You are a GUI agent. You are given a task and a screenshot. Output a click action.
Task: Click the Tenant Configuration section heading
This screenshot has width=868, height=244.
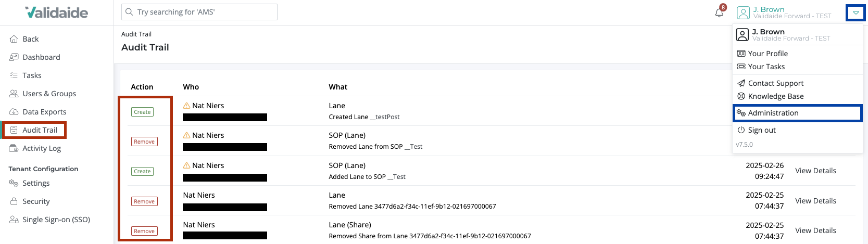[43, 169]
